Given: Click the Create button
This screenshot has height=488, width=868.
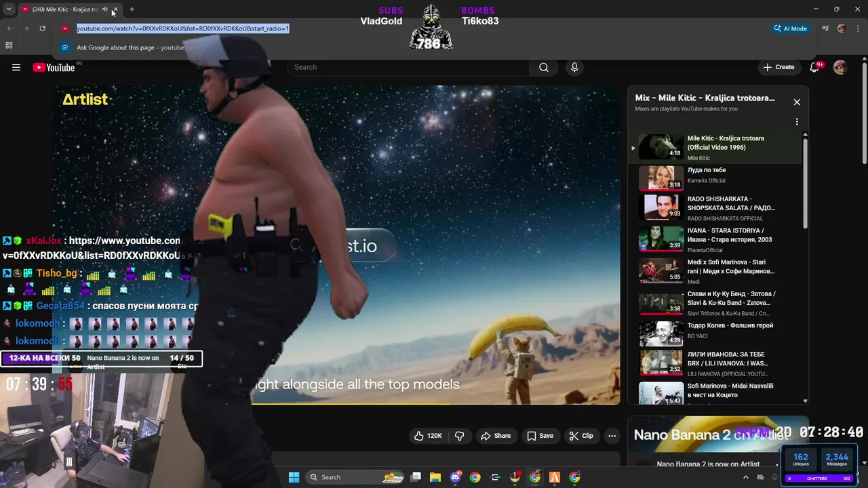Looking at the screenshot, I should click(778, 67).
